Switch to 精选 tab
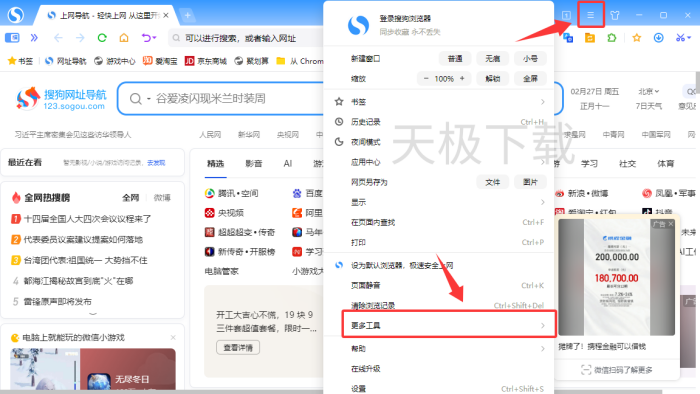The width and height of the screenshot is (700, 394). (x=215, y=164)
